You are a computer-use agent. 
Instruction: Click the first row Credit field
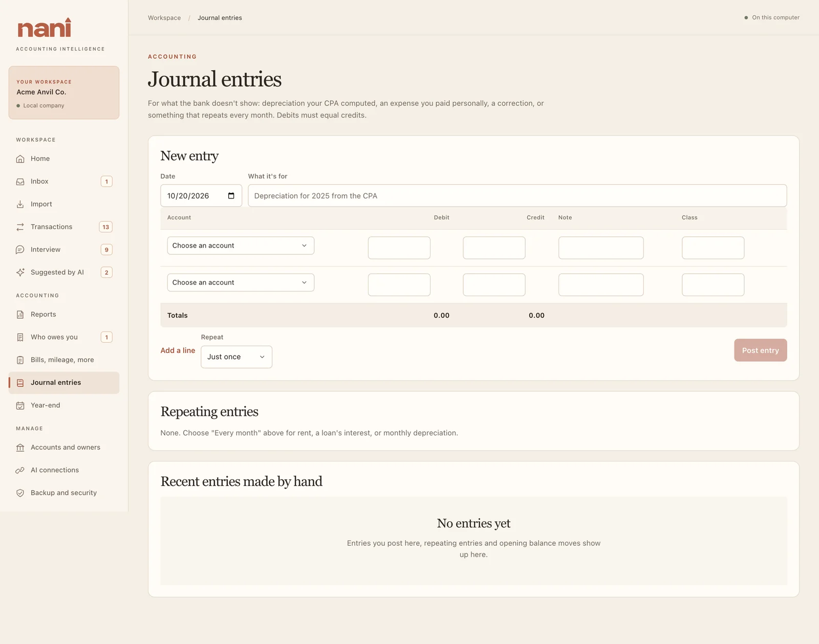point(494,248)
